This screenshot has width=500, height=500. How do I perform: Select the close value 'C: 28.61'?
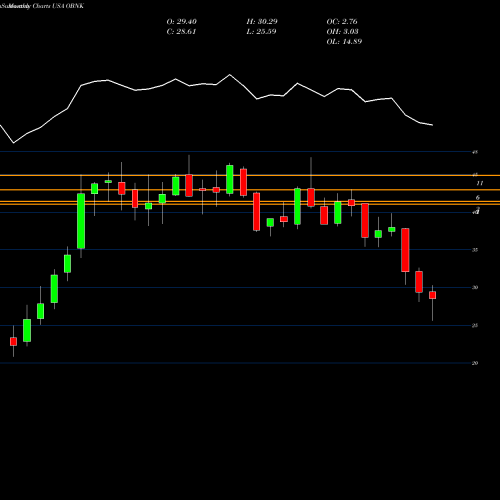[x=181, y=32]
